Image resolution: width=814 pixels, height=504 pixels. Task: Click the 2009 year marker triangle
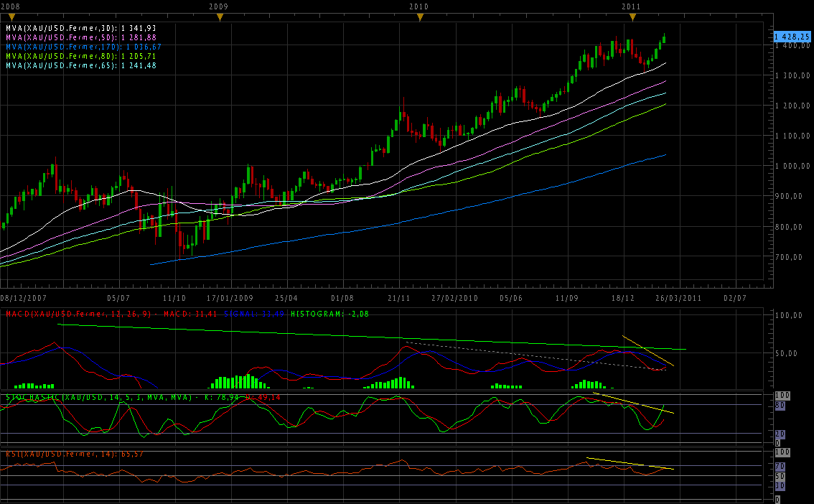[x=220, y=18]
